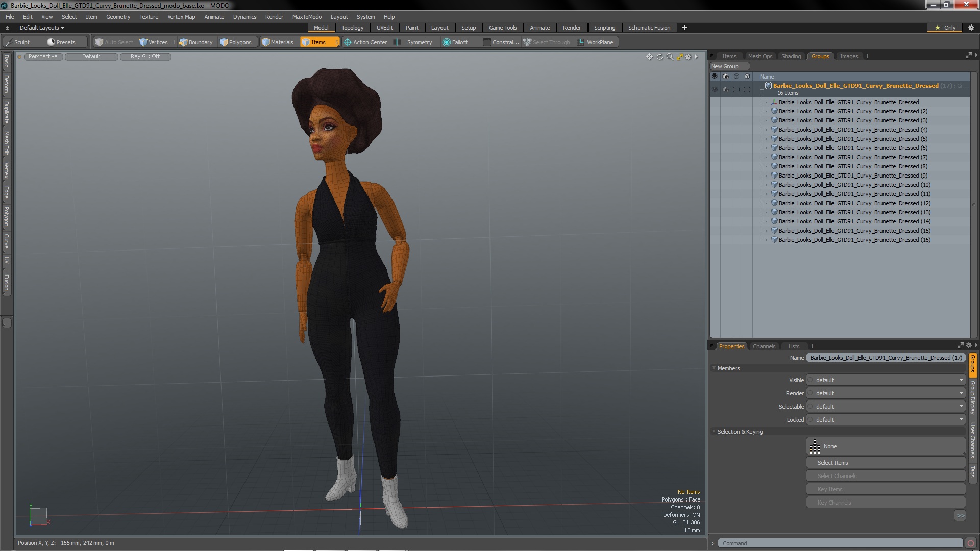Activate Items selection mode

pyautogui.click(x=319, y=42)
